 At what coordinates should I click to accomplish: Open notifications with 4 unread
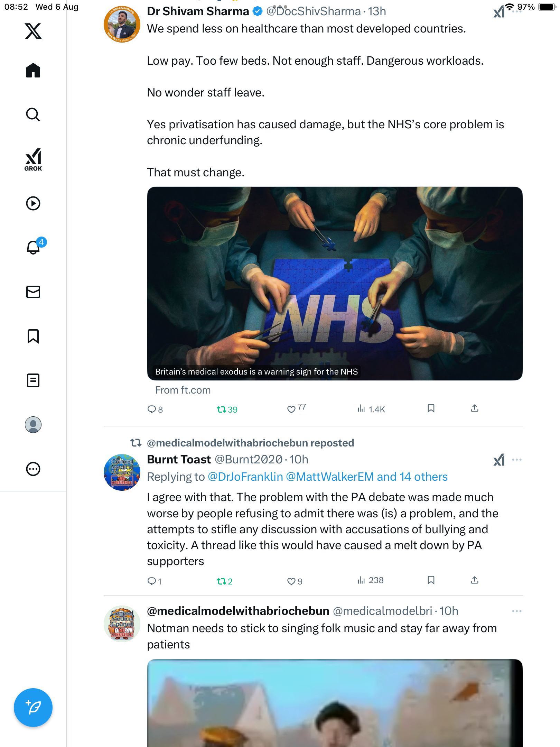34,247
